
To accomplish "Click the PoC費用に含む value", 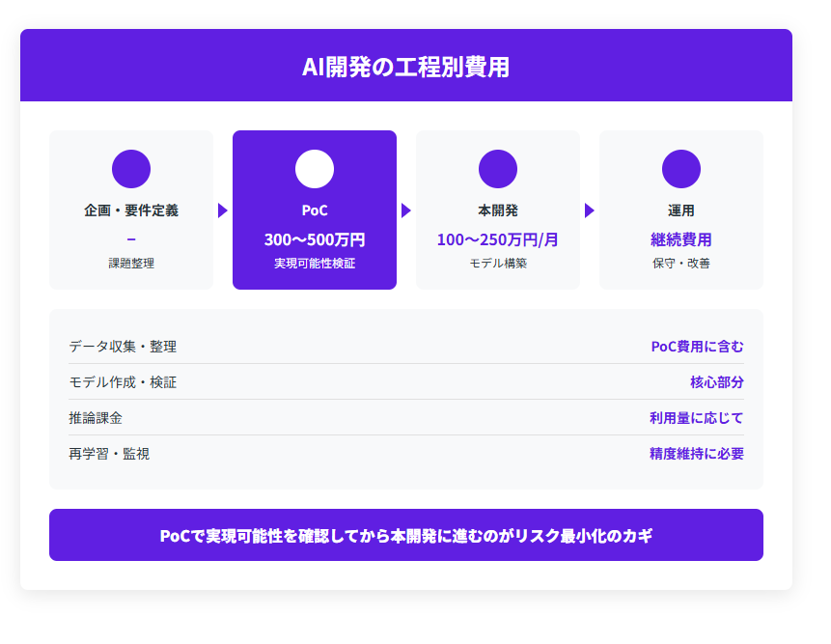I will click(697, 347).
